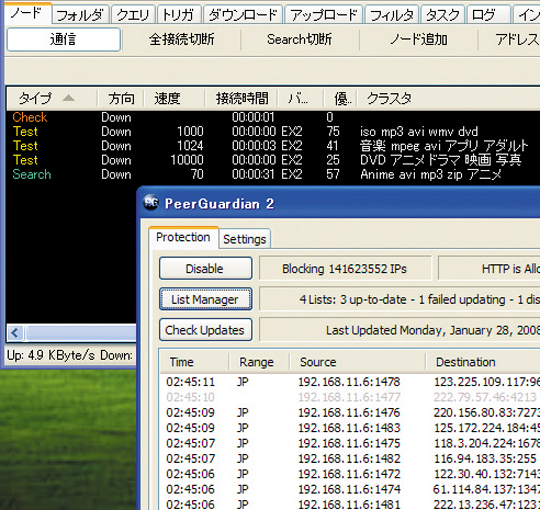
Task: Open PeerGuardian Settings tab
Action: click(x=245, y=239)
